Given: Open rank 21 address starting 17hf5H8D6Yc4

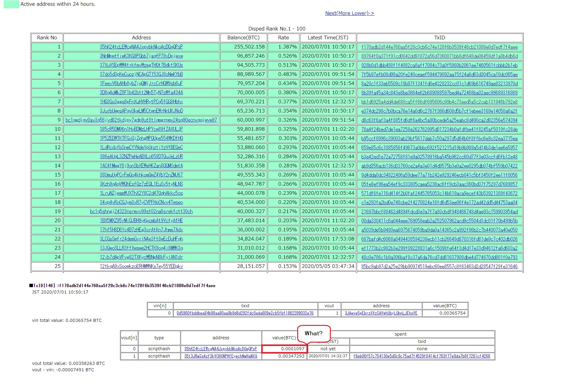Looking at the screenshot, I should tap(141, 230).
